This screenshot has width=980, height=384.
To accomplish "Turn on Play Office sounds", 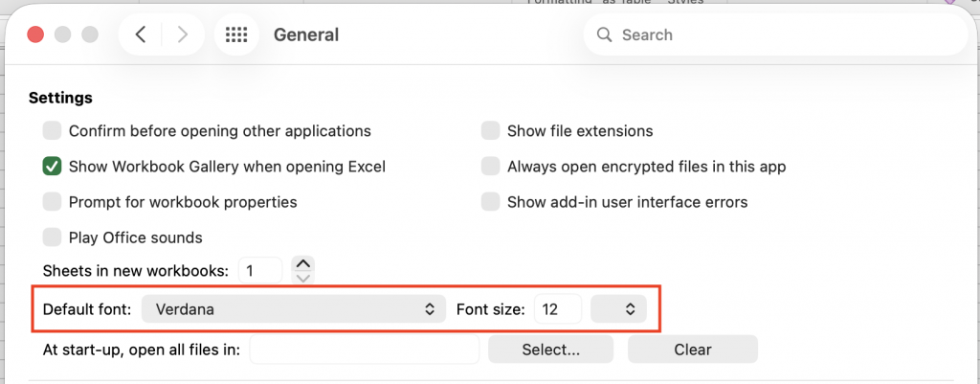I will pyautogui.click(x=52, y=237).
